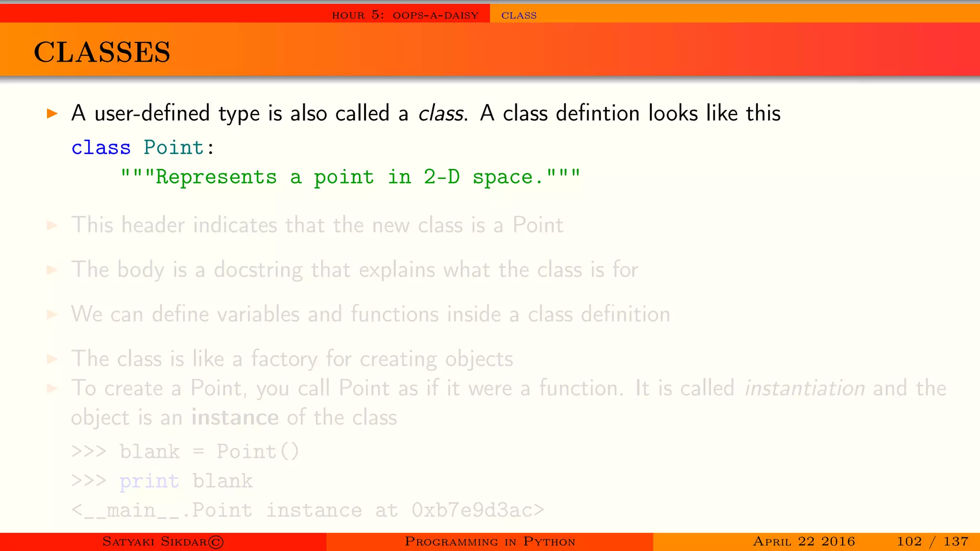Click the code line 'class Point:'
This screenshot has width=980, height=551.
point(143,148)
